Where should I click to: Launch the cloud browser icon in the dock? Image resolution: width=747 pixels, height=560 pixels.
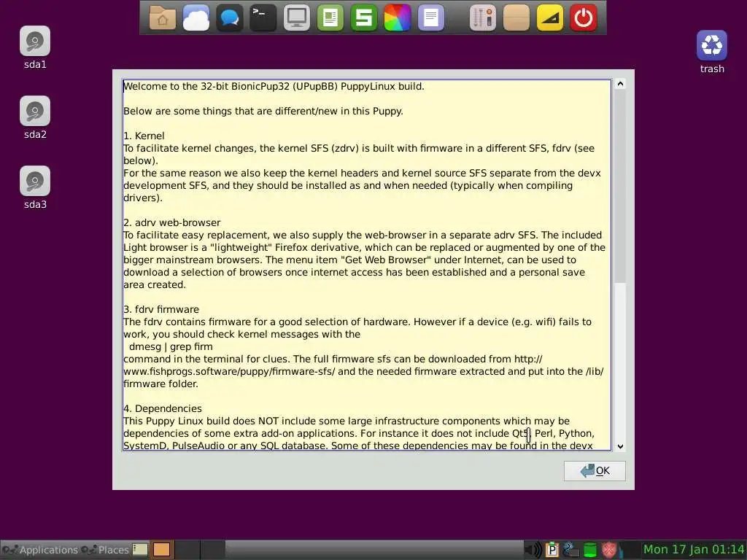tap(196, 18)
